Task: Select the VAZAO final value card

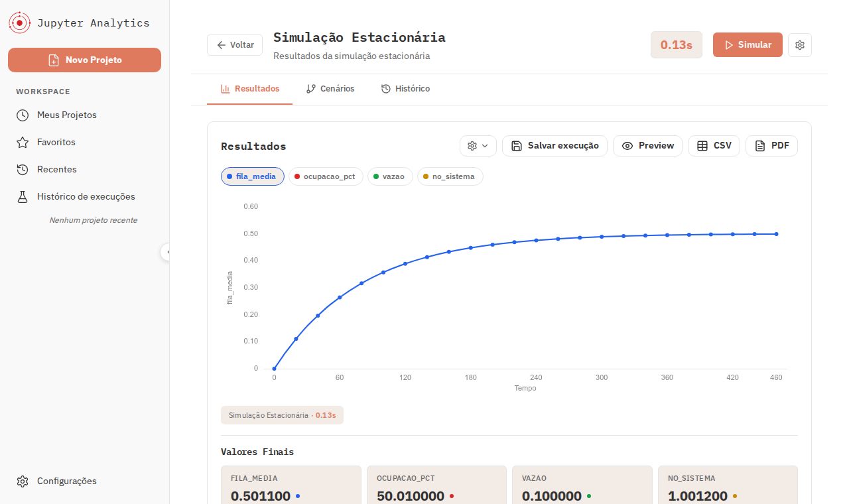Action: [x=582, y=485]
